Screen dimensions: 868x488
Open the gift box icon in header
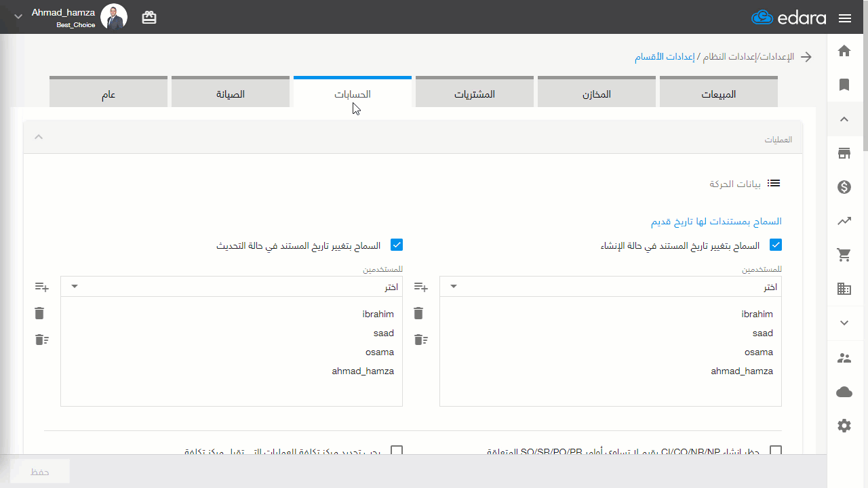149,18
